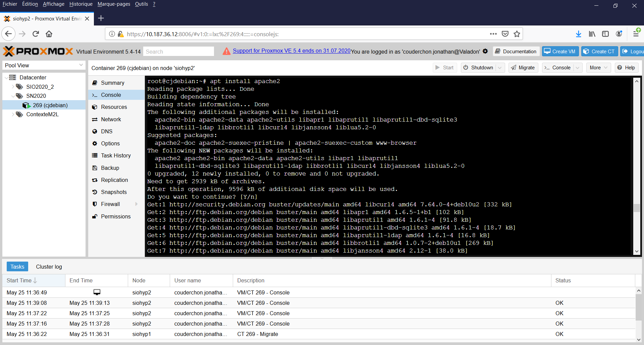Expand the SIO2020_2 pool
Viewport: 644px width, 345px height.
13,87
